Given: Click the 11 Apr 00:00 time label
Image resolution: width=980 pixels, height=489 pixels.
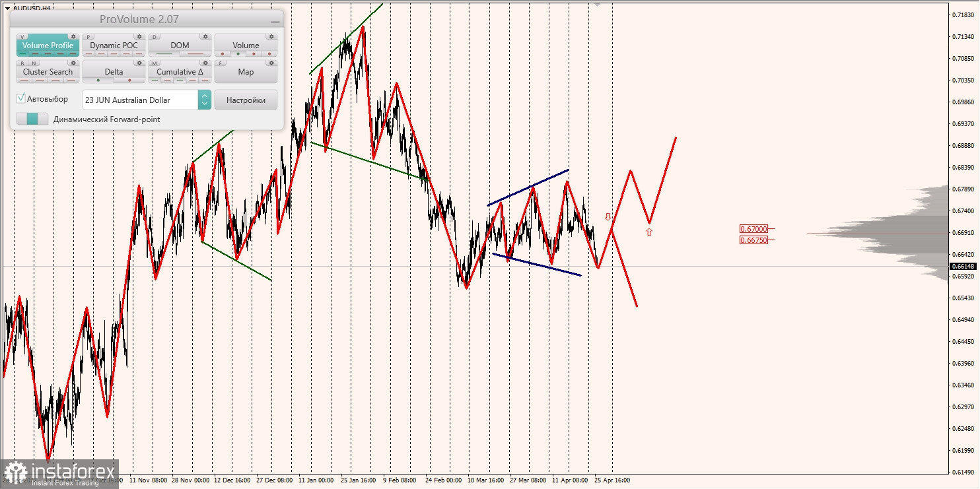Looking at the screenshot, I should coord(570,480).
